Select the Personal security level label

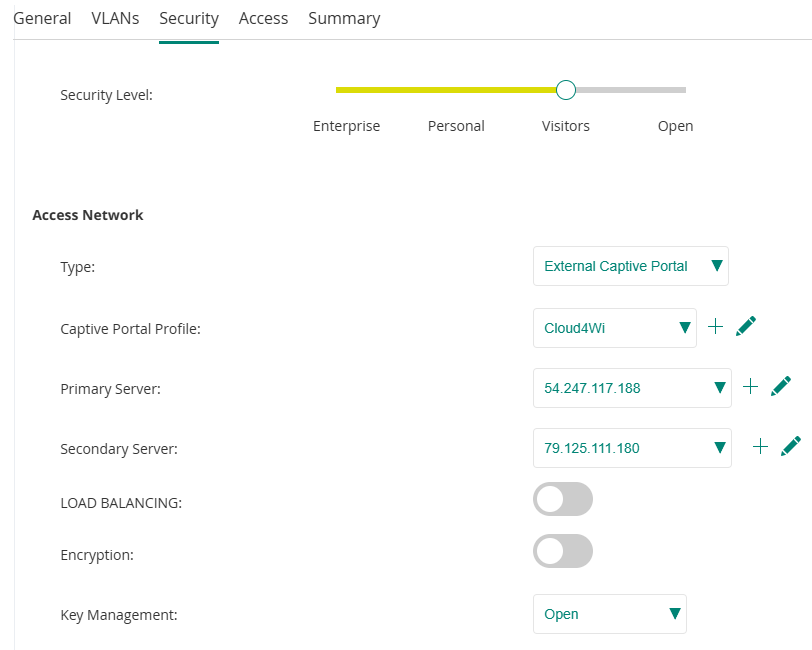(456, 126)
